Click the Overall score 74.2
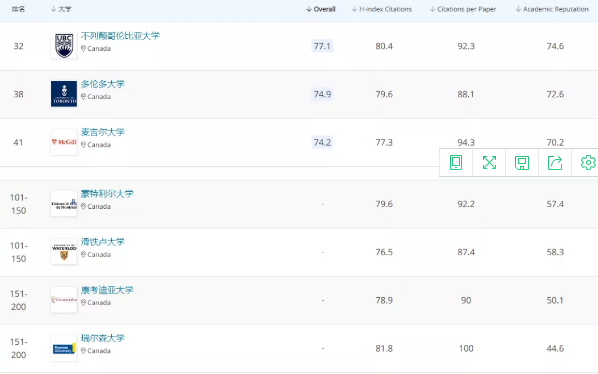The width and height of the screenshot is (598, 374). pos(322,142)
